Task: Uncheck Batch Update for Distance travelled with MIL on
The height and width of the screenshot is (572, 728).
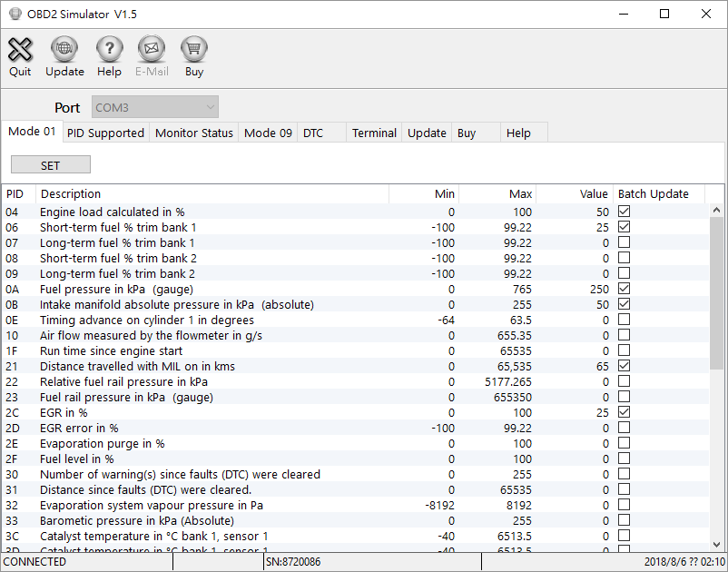Action: (624, 365)
